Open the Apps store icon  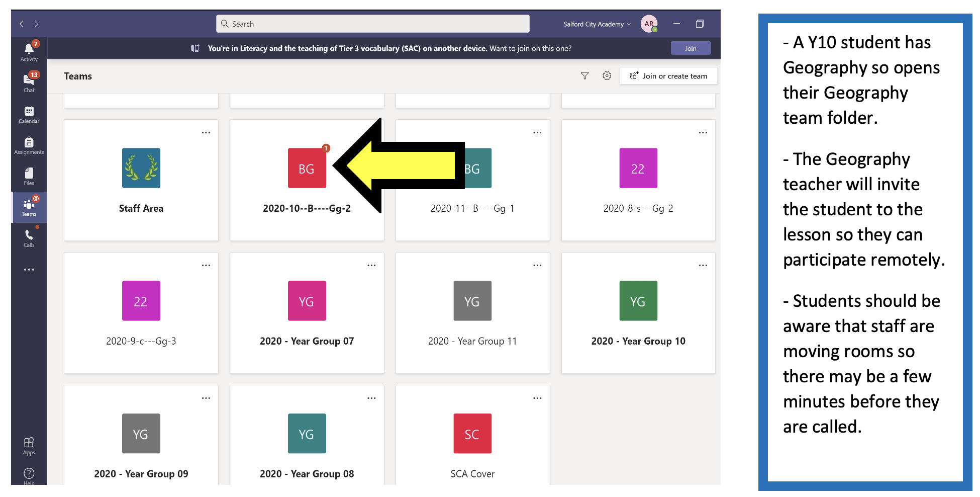point(29,446)
